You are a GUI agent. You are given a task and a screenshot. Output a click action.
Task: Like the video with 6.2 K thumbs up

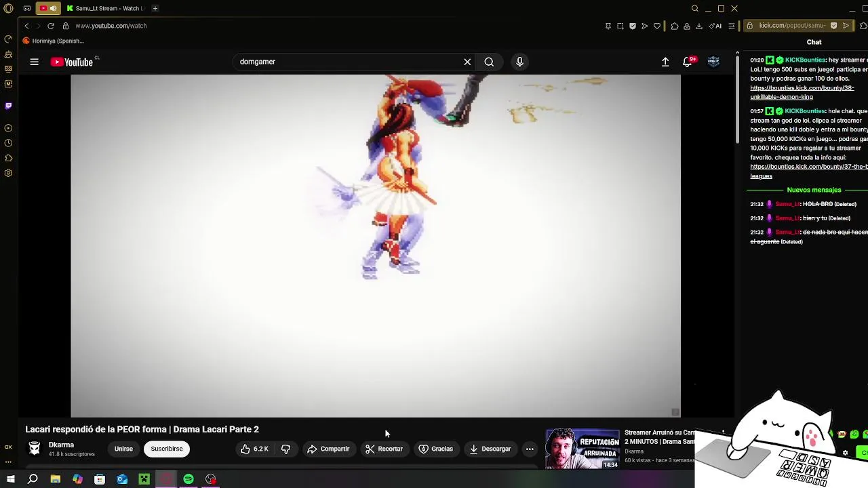254,449
